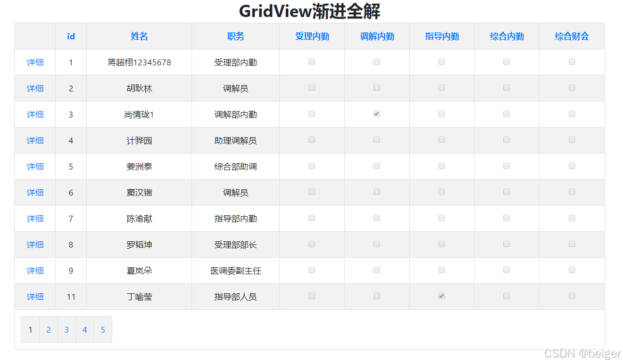The height and width of the screenshot is (364, 623).
Task: Toggle 调解内勤 checkbox for 胡耿林 row
Action: 377,88
